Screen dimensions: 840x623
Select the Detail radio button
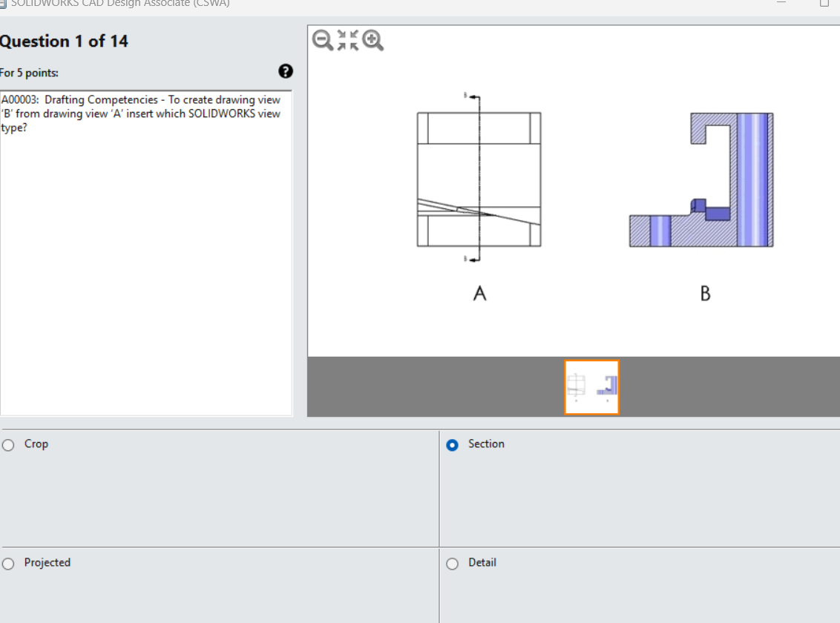click(x=452, y=564)
